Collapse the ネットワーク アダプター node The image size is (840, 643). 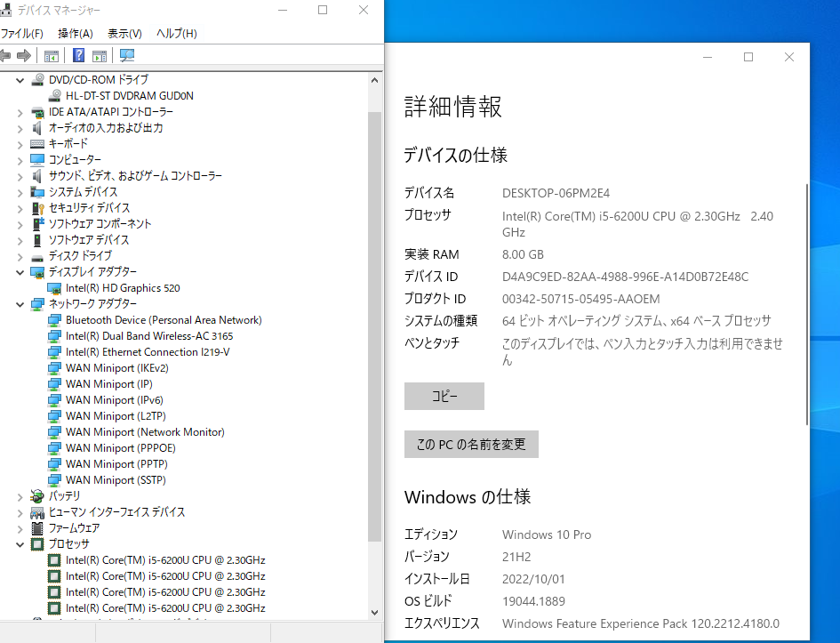(x=20, y=304)
